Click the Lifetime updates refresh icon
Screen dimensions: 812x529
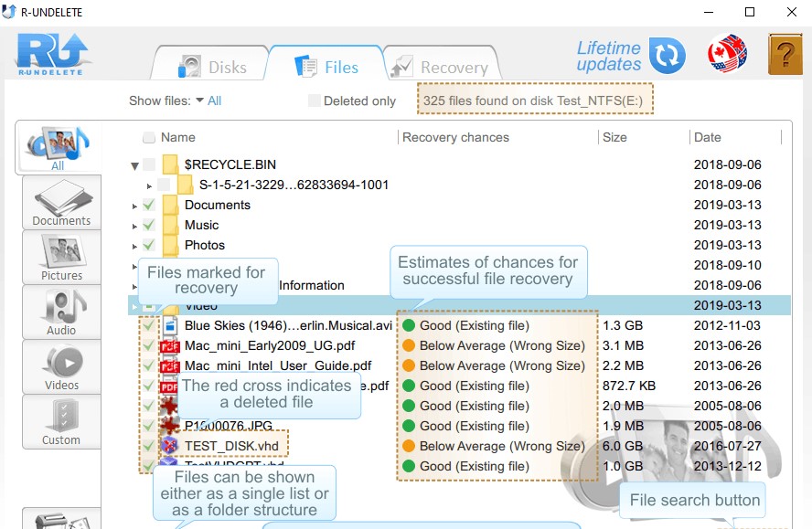[x=667, y=56]
